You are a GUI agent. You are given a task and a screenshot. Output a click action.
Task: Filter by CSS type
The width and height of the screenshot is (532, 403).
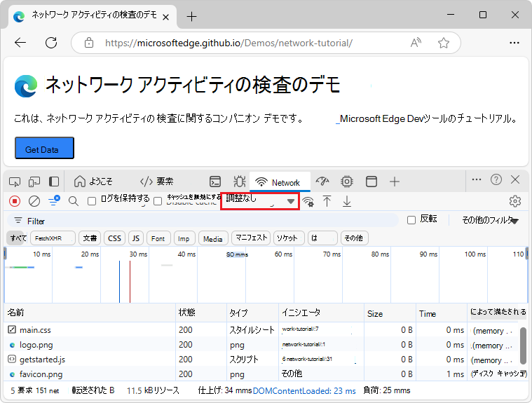point(114,238)
